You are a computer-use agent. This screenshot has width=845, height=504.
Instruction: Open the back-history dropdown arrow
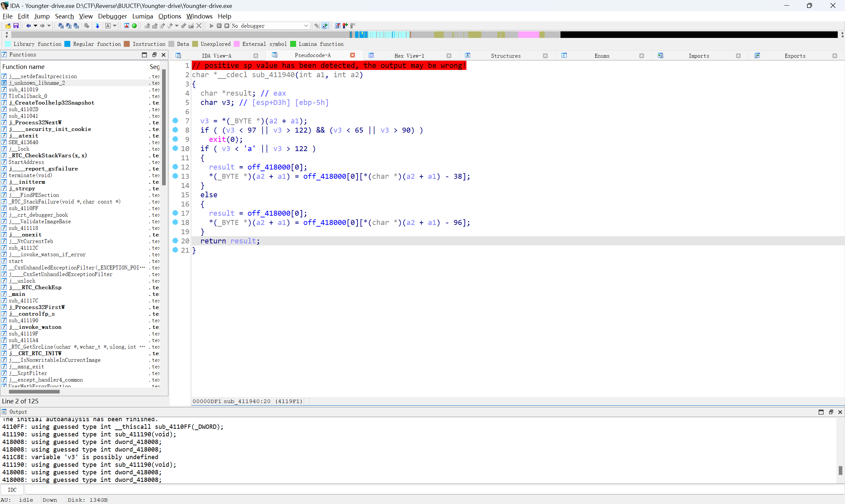pyautogui.click(x=35, y=26)
